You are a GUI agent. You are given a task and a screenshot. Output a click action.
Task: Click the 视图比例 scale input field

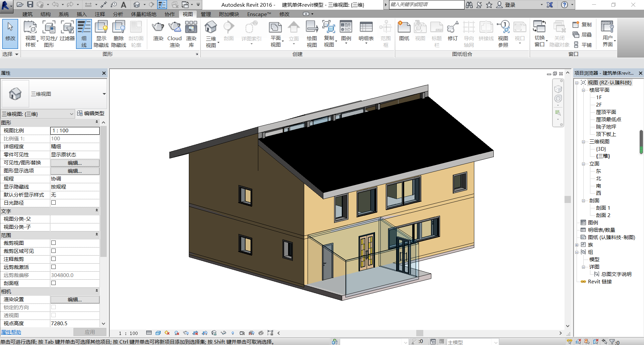[75, 131]
